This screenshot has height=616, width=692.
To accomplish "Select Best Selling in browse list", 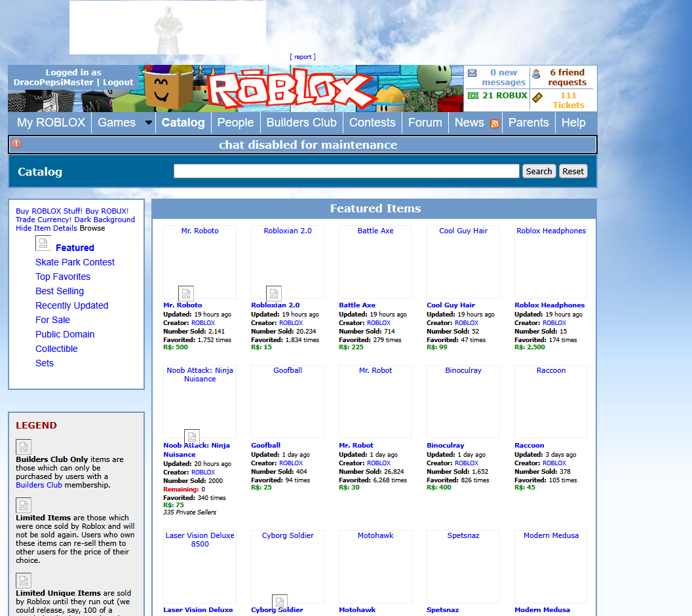I will [60, 291].
